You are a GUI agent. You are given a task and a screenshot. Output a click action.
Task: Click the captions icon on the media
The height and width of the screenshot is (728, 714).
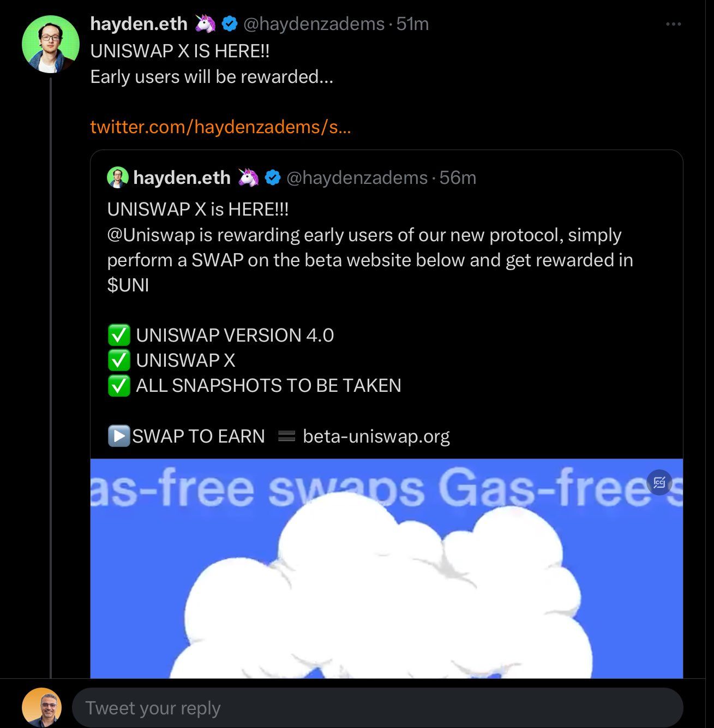(x=659, y=482)
